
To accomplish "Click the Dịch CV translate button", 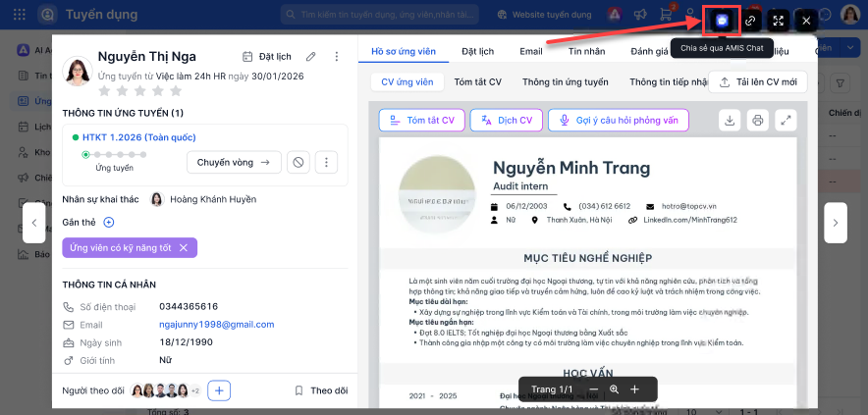I will tap(507, 120).
